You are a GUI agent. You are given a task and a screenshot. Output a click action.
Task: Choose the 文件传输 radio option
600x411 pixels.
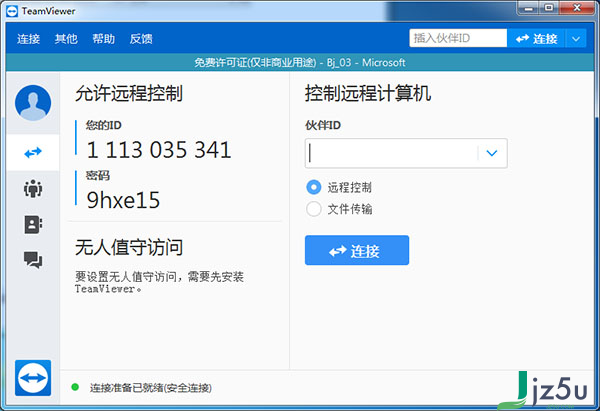coord(314,209)
